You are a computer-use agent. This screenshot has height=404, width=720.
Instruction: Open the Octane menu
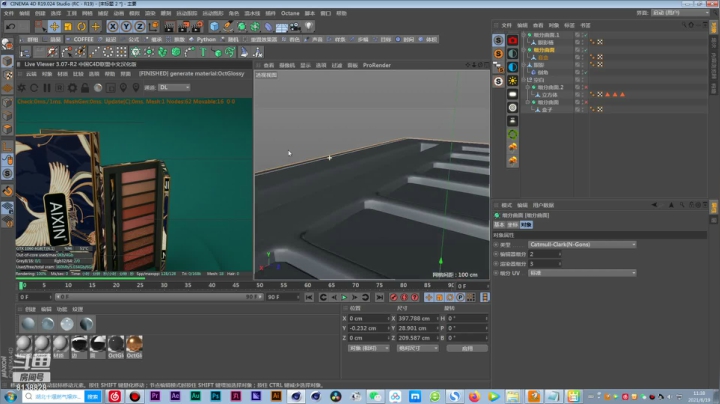(x=290, y=13)
